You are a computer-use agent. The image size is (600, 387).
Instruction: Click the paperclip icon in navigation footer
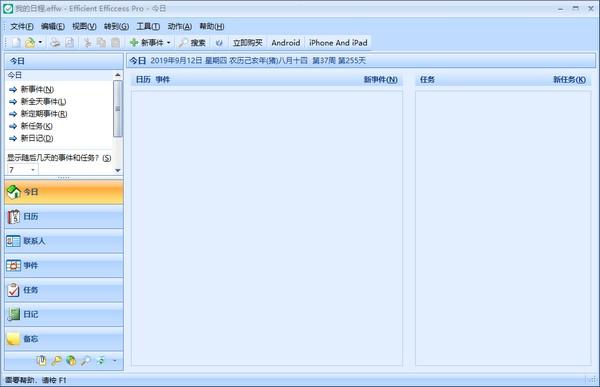point(41,361)
